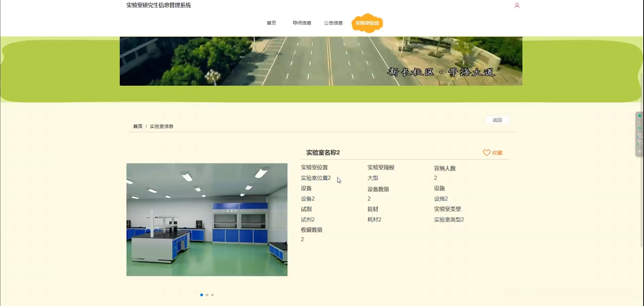This screenshot has width=644, height=306.
Task: Select the second carousel dot
Action: coord(207,295)
